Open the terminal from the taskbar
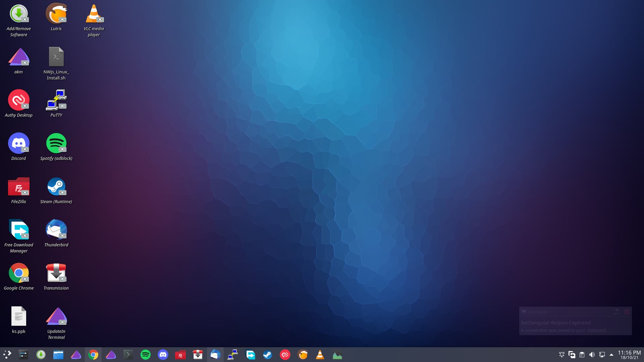The height and width of the screenshot is (362, 644). point(128,355)
